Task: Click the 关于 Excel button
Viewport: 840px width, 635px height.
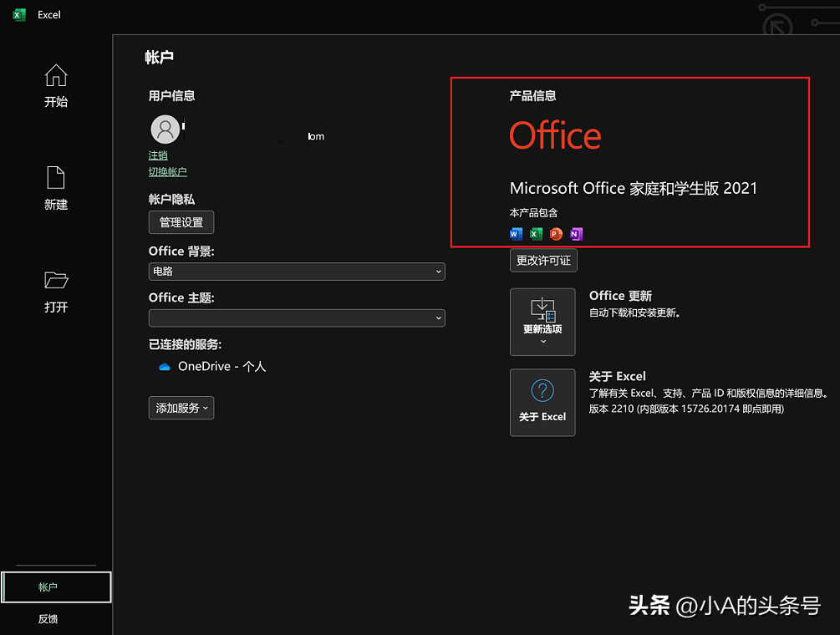Action: (542, 403)
